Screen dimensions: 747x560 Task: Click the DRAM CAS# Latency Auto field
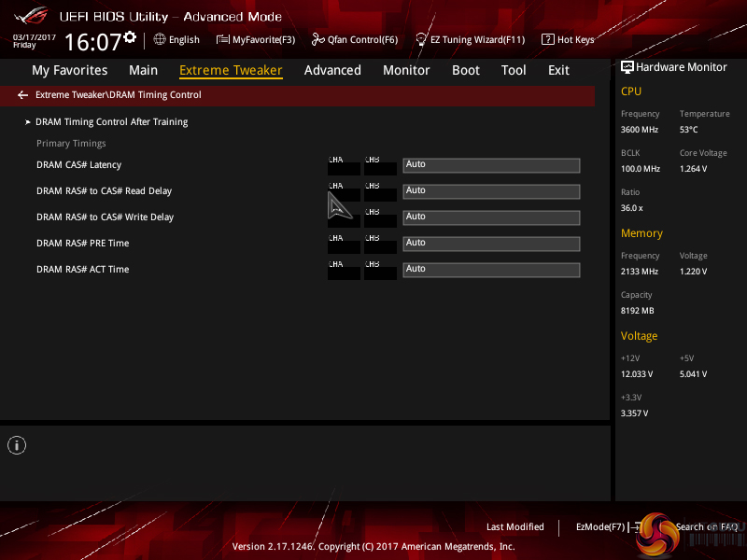(x=491, y=165)
